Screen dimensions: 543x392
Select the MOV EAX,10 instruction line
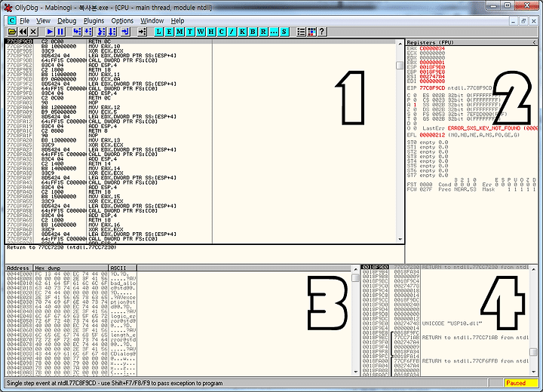click(201, 47)
